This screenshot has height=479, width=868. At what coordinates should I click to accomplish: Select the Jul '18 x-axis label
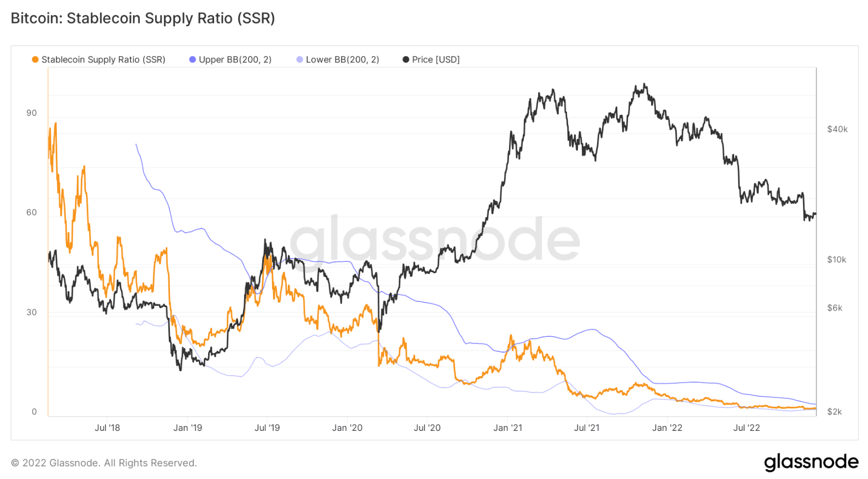click(x=107, y=428)
